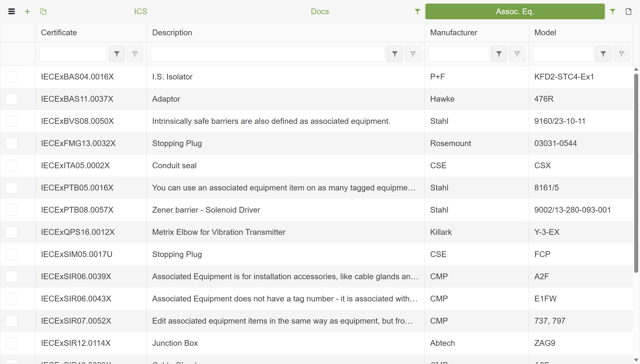The width and height of the screenshot is (640, 364).
Task: Tick checkbox for IECExSIR06.0039X row
Action: click(12, 277)
